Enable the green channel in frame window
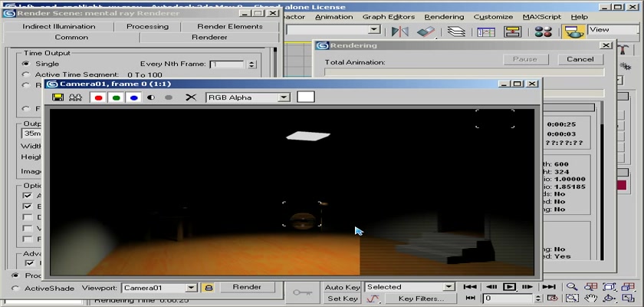This screenshot has height=307, width=644. point(117,97)
